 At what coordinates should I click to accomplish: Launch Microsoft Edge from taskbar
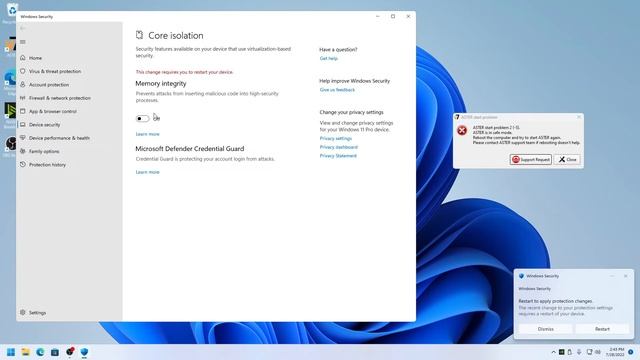(40, 352)
